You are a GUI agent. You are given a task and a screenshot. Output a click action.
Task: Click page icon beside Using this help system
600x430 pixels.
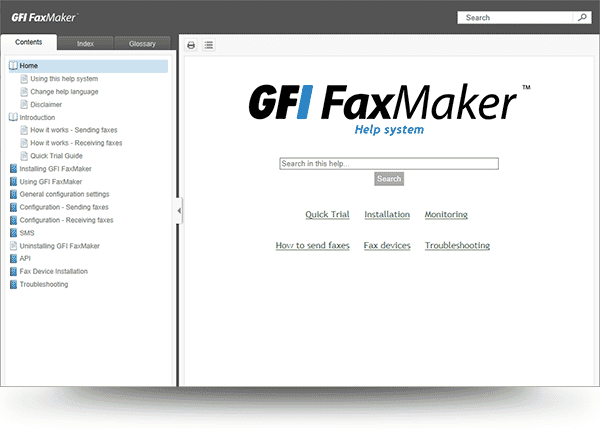tap(24, 79)
